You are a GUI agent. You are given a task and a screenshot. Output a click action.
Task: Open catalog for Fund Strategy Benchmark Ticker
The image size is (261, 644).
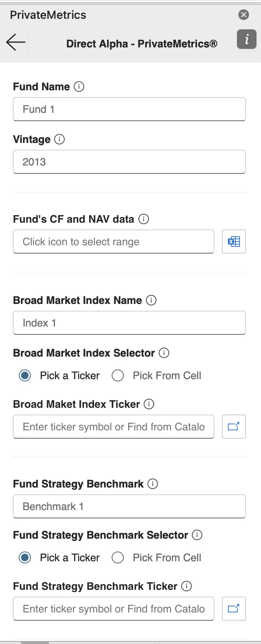tap(234, 608)
